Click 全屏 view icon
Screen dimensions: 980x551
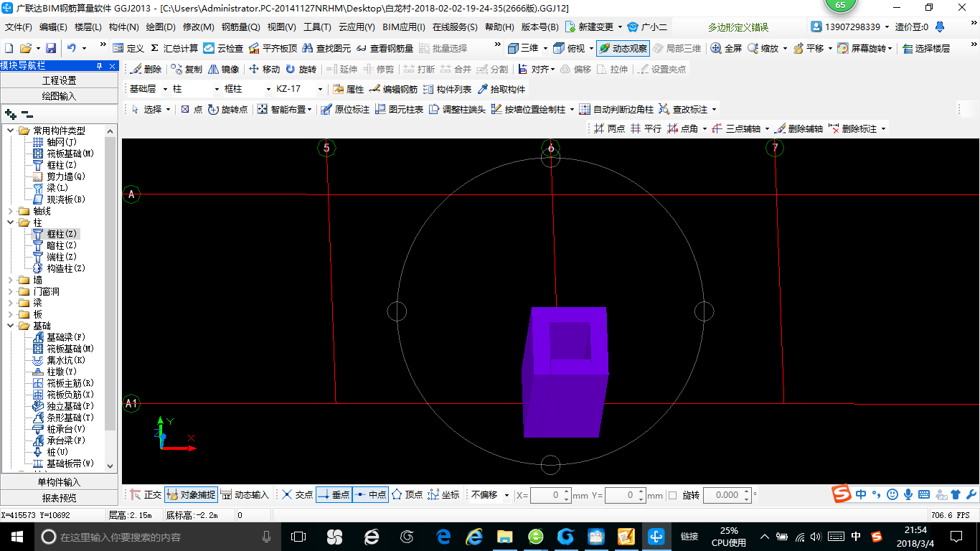coord(726,48)
